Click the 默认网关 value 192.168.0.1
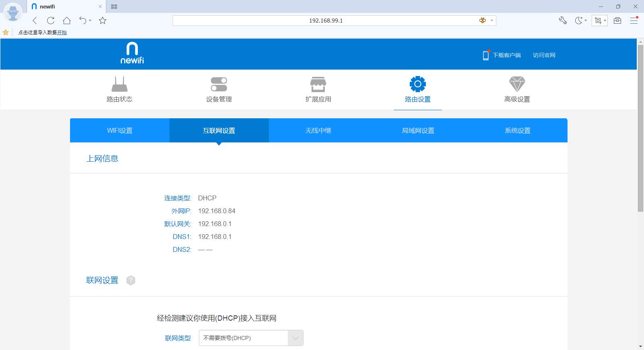This screenshot has height=350, width=644. coord(215,224)
